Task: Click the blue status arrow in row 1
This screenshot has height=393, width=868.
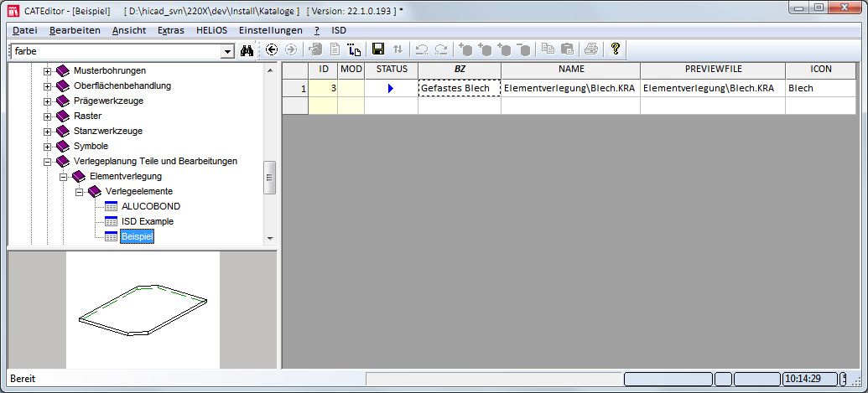Action: 391,89
